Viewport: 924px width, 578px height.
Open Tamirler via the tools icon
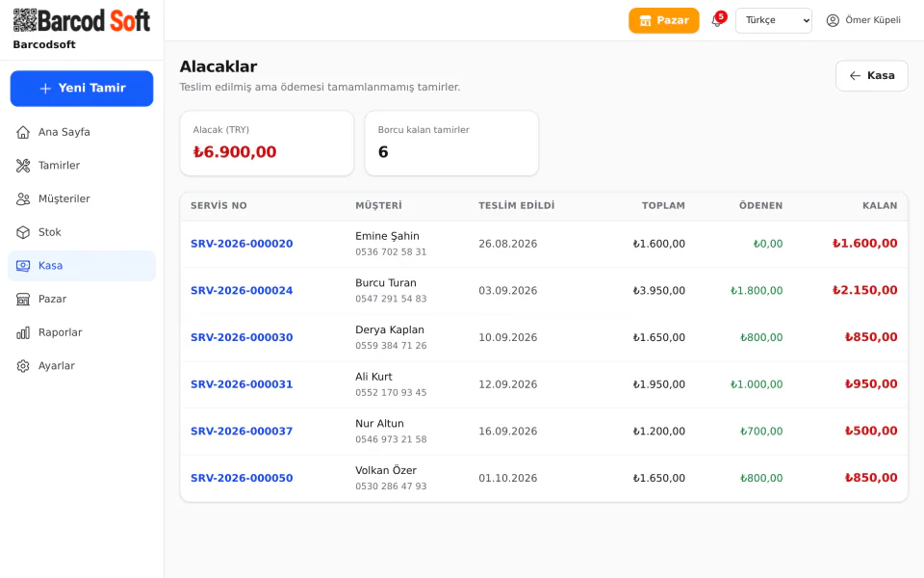[23, 166]
